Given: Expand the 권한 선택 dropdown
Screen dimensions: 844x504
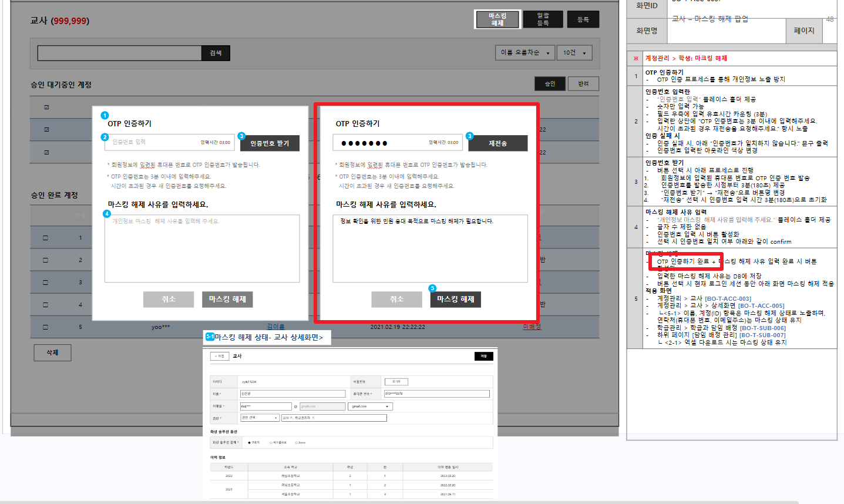Looking at the screenshot, I should pyautogui.click(x=259, y=418).
